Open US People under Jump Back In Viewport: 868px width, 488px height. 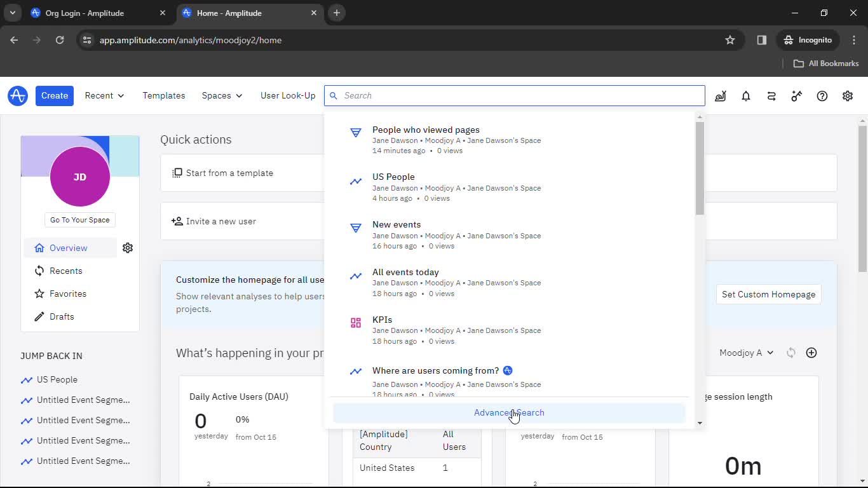click(x=57, y=379)
